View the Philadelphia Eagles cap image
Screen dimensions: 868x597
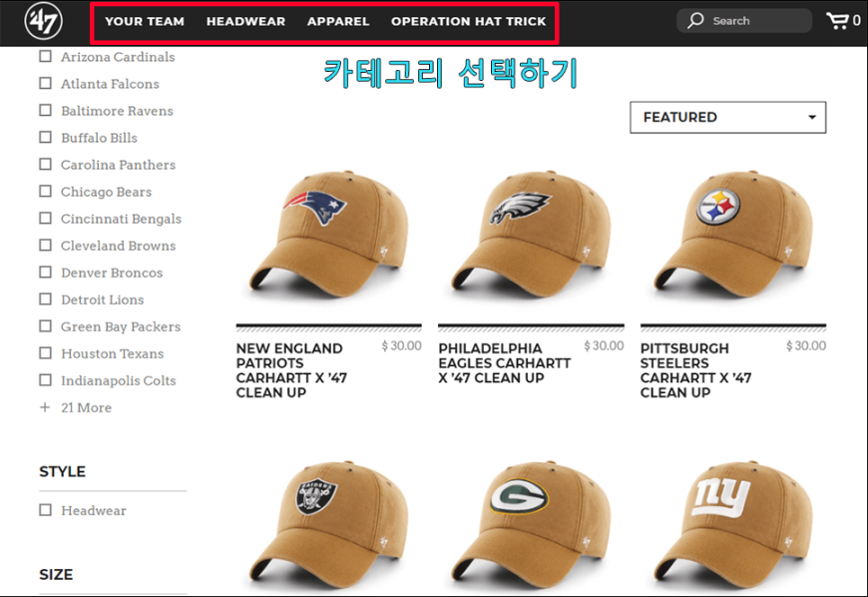point(532,234)
